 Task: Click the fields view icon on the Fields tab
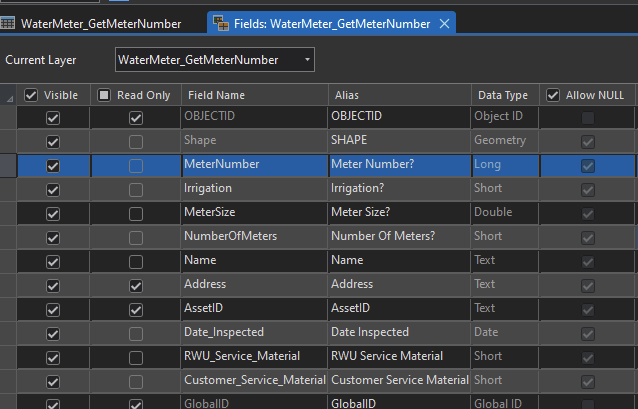[220, 23]
